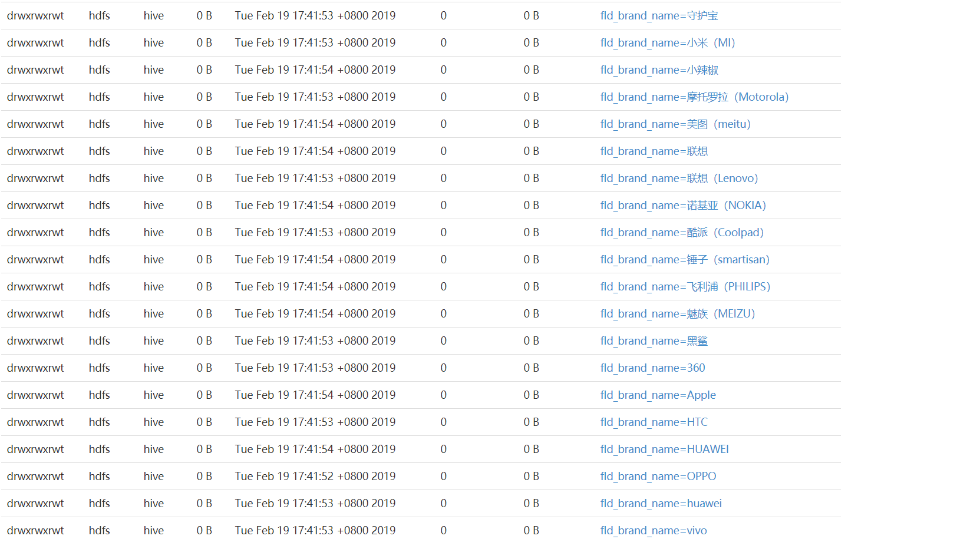This screenshot has height=539, width=980.
Task: Open the fld_brand_name=锤子 (smartisan) link
Action: (x=685, y=260)
